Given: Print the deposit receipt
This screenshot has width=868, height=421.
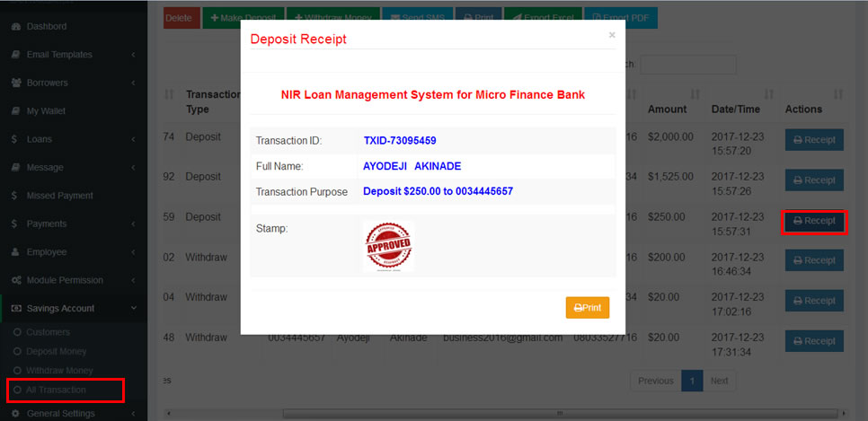Looking at the screenshot, I should (x=587, y=307).
